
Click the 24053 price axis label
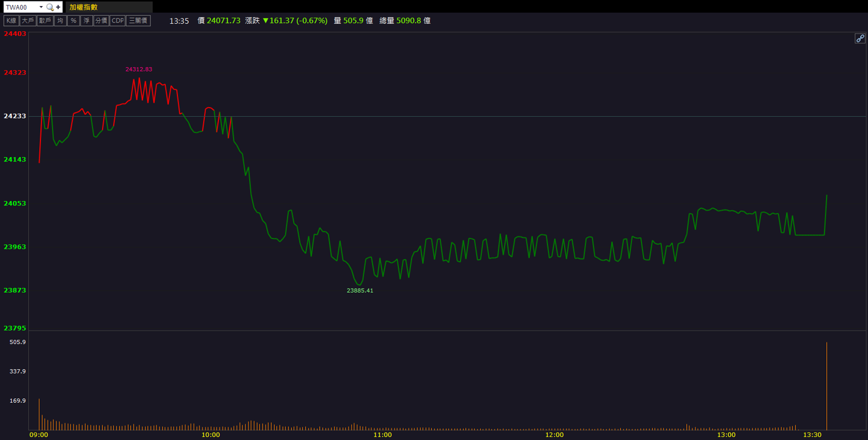(x=15, y=204)
